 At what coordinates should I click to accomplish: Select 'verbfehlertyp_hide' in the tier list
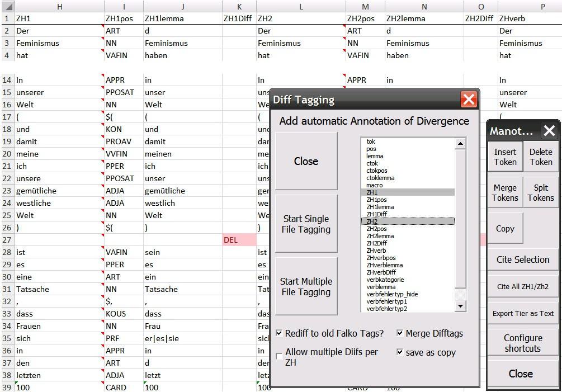tap(408, 294)
